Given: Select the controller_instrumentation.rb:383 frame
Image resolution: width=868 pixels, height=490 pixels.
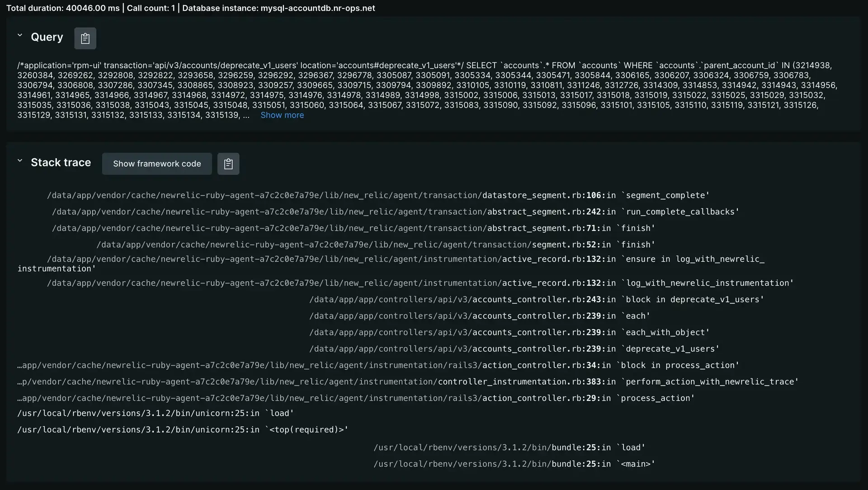Looking at the screenshot, I should [x=407, y=382].
